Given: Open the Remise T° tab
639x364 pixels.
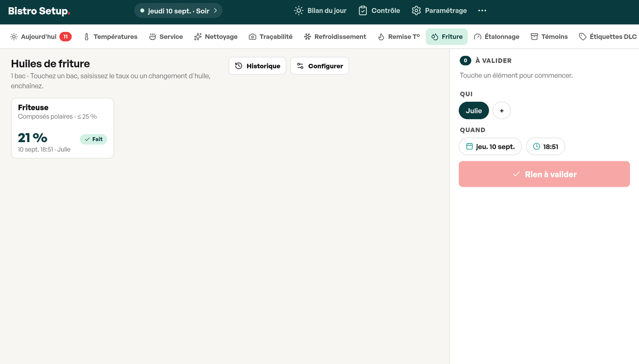Looking at the screenshot, I should [x=399, y=37].
